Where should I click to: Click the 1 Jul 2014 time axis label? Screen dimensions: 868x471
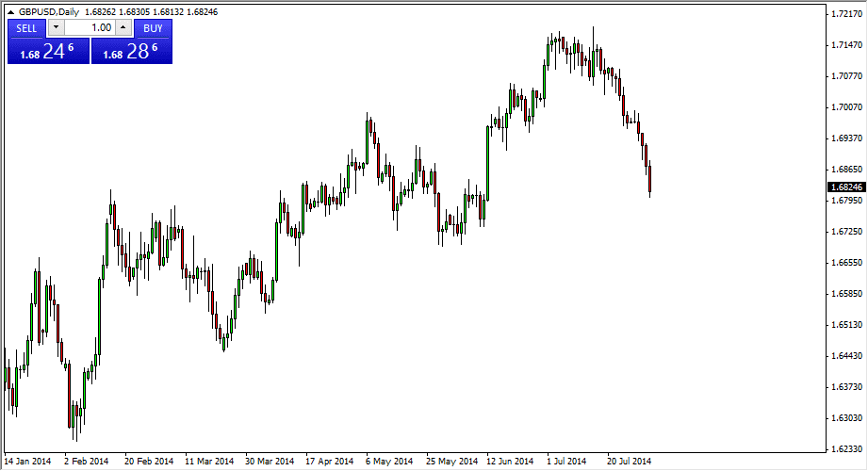568,462
